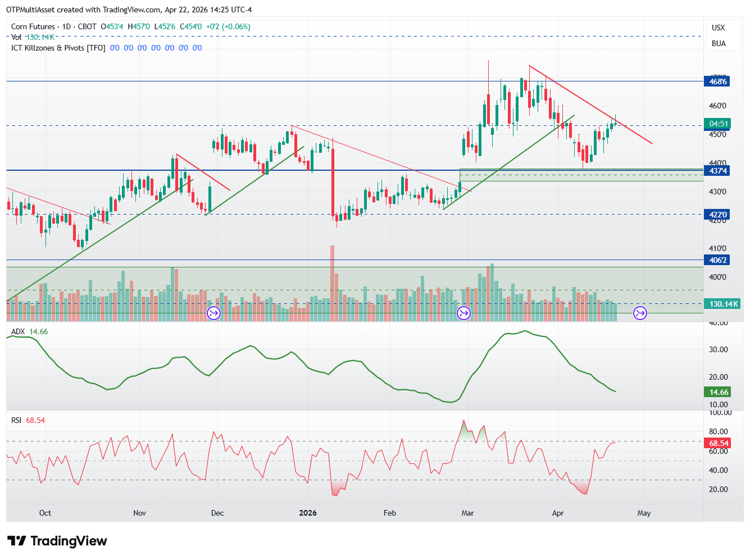Click the 422'0 price level label

coord(717,215)
